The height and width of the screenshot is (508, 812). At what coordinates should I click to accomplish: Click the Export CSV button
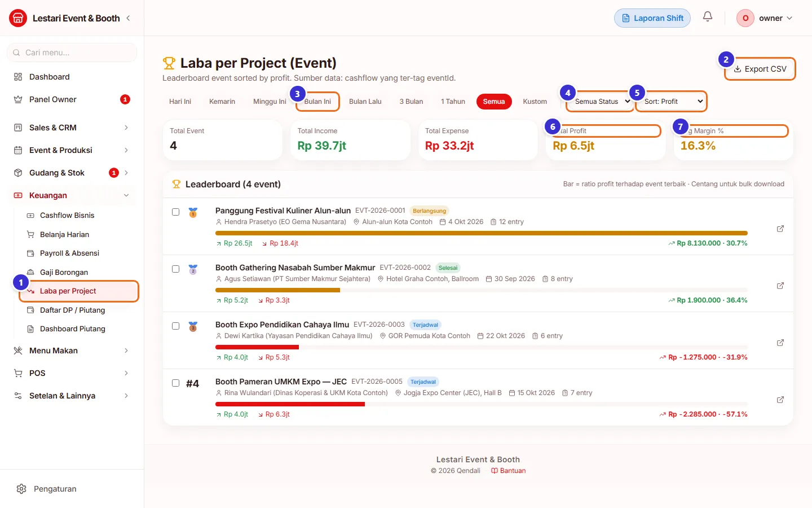pos(760,69)
